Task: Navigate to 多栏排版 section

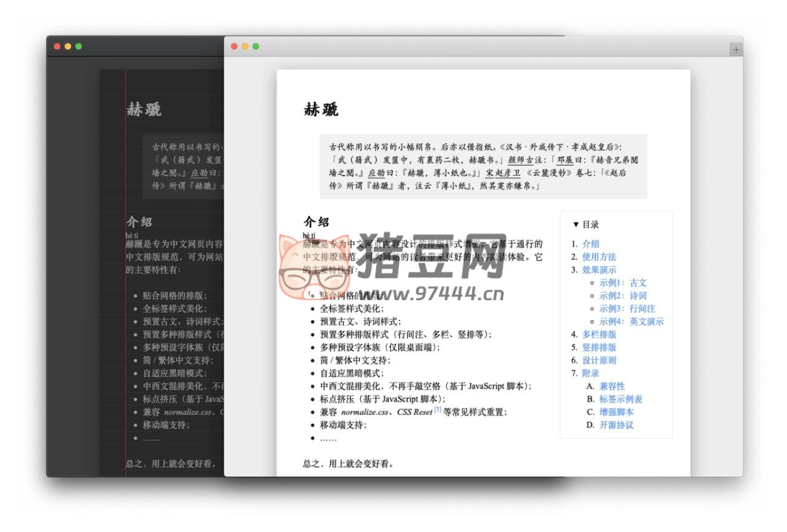Action: [x=599, y=335]
